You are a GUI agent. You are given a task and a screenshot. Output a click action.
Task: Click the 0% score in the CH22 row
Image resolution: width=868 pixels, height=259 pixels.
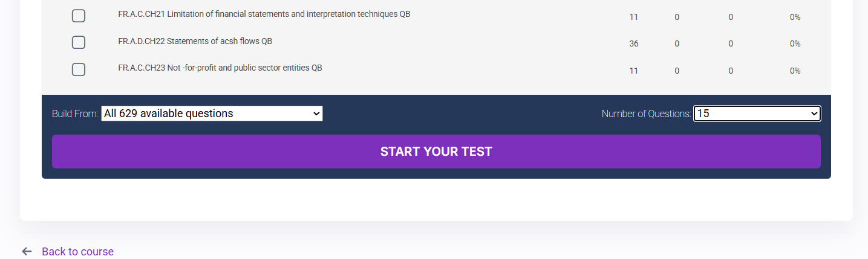pyautogui.click(x=795, y=43)
